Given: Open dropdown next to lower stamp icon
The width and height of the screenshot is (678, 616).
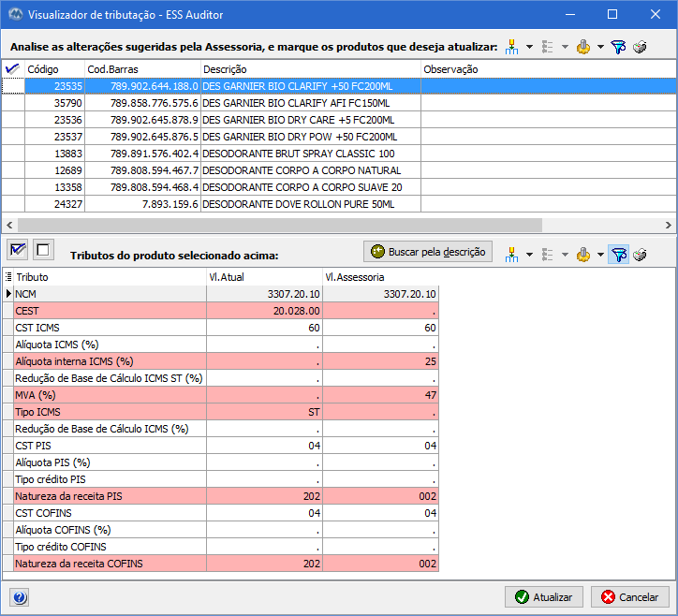Looking at the screenshot, I should [600, 255].
